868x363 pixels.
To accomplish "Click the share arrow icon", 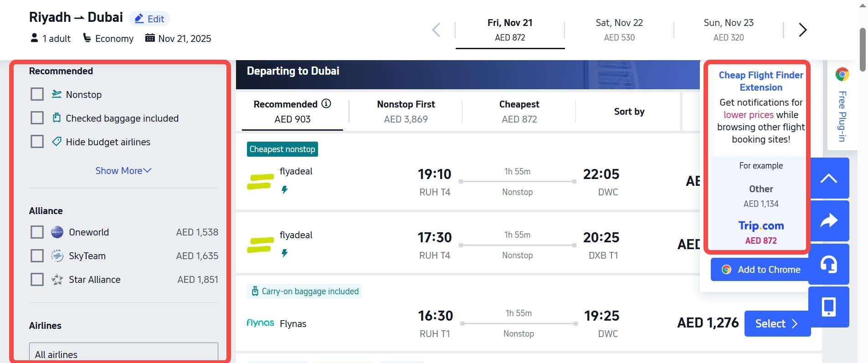I will (828, 221).
